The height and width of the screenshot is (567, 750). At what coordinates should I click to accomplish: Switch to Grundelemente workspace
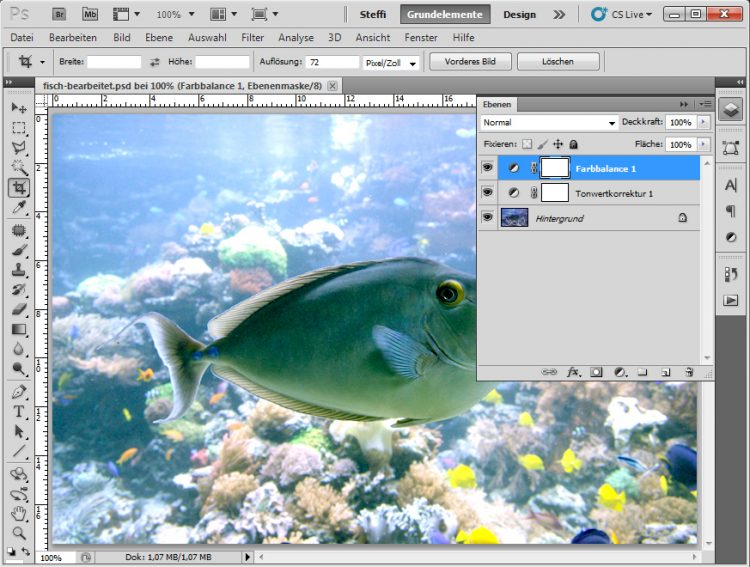(445, 14)
